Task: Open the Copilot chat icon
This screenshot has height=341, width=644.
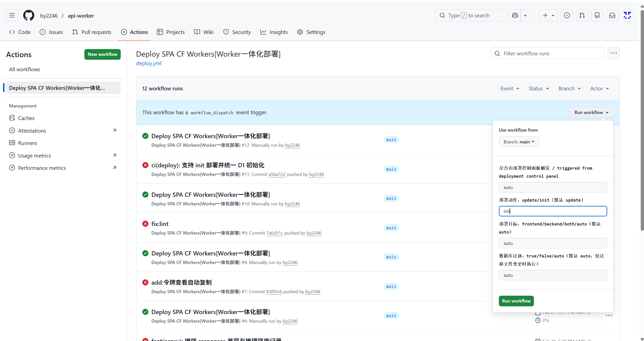Action: pos(515,15)
